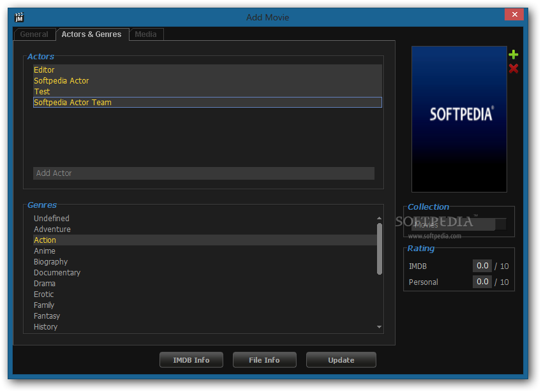Switch to the General tab
Screen dimensions: 541x392
pyautogui.click(x=34, y=34)
